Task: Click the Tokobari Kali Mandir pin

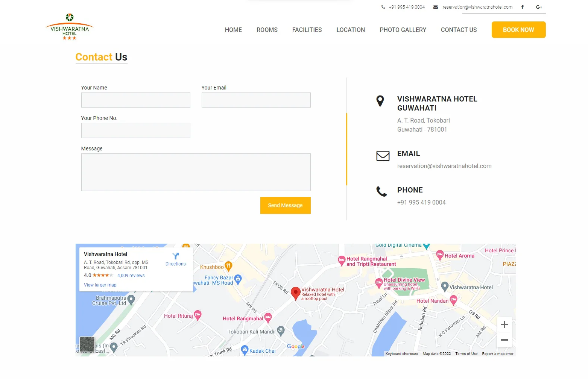Action: 281,331
